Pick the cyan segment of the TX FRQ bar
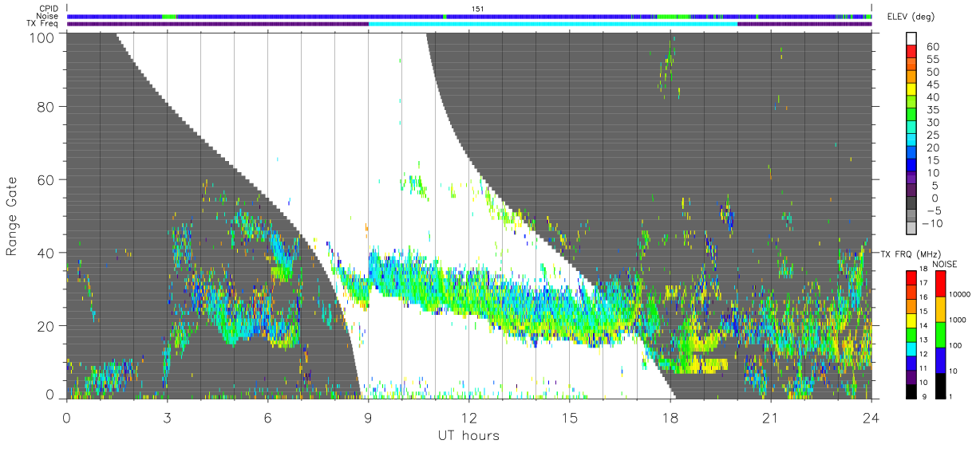 (911, 348)
